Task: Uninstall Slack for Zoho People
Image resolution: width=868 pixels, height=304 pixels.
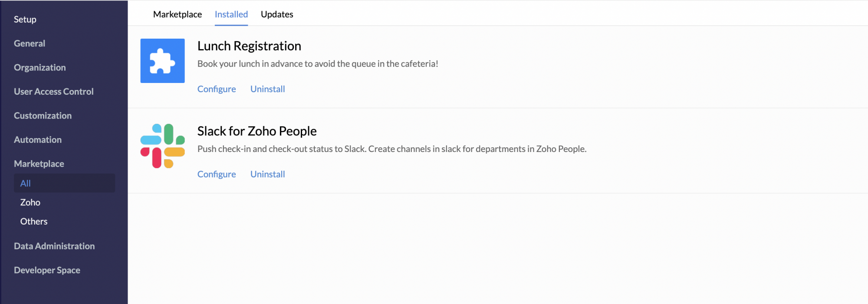Action: coord(267,174)
